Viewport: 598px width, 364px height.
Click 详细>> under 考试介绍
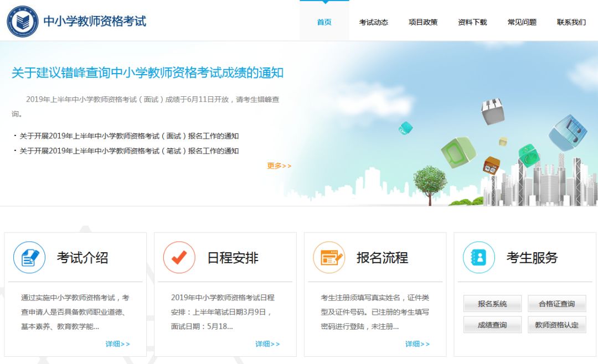tap(117, 344)
